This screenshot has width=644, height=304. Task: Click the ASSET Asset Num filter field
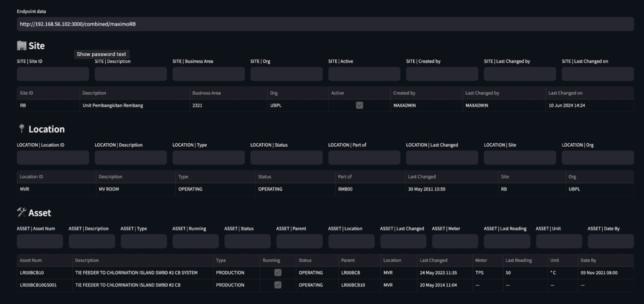(40, 241)
